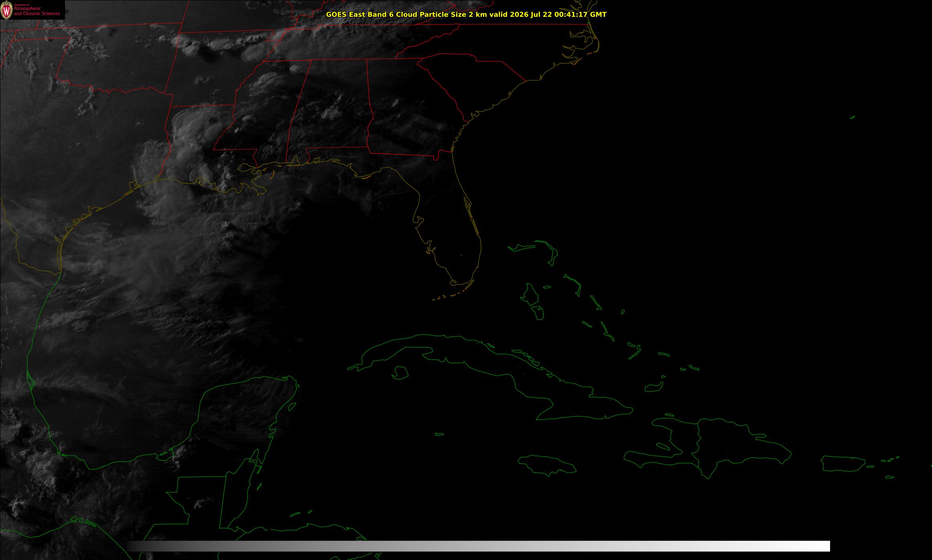Click the grayscale color bar legend
This screenshot has height=560, width=932.
pos(478,546)
